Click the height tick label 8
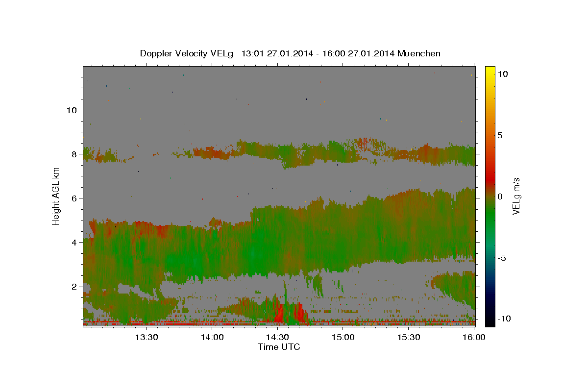This screenshot has height=392, width=588. [74, 154]
